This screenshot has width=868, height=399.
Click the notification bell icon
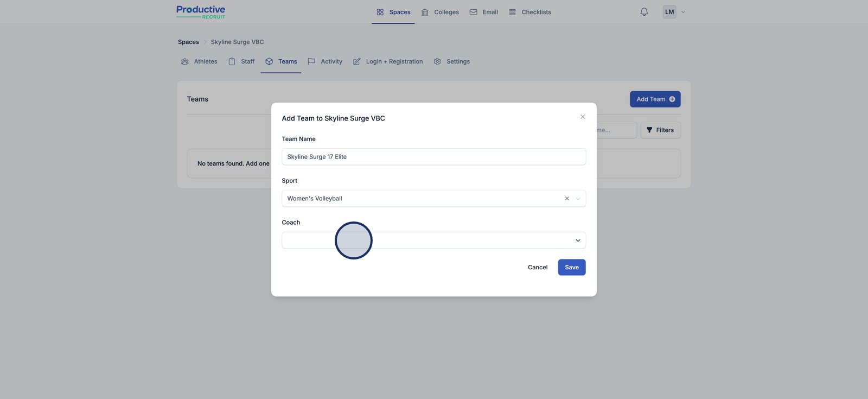click(644, 12)
